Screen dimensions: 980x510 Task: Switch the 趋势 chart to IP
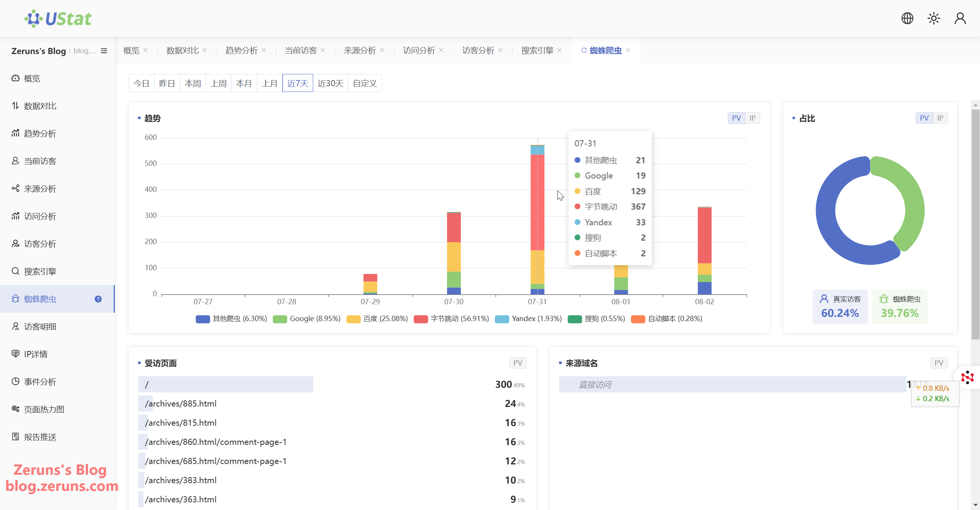click(752, 118)
